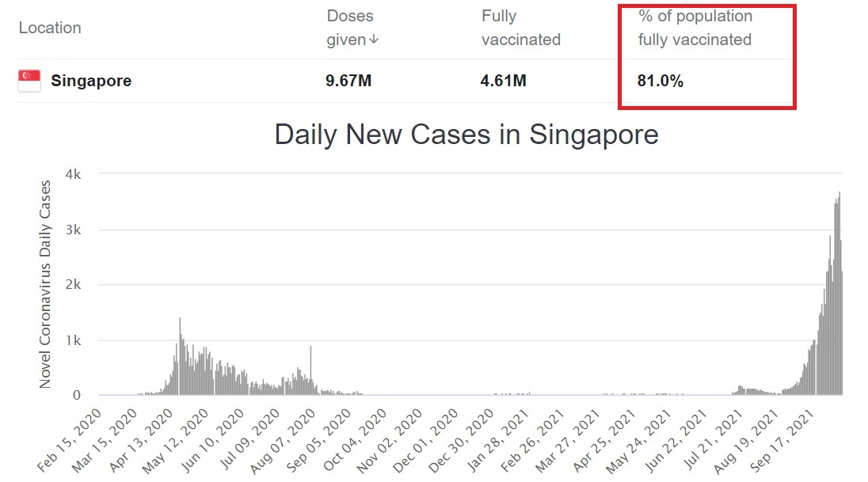Image resolution: width=868 pixels, height=482 pixels.
Task: Click the Mar 27, 2021 date label
Action: click(568, 440)
